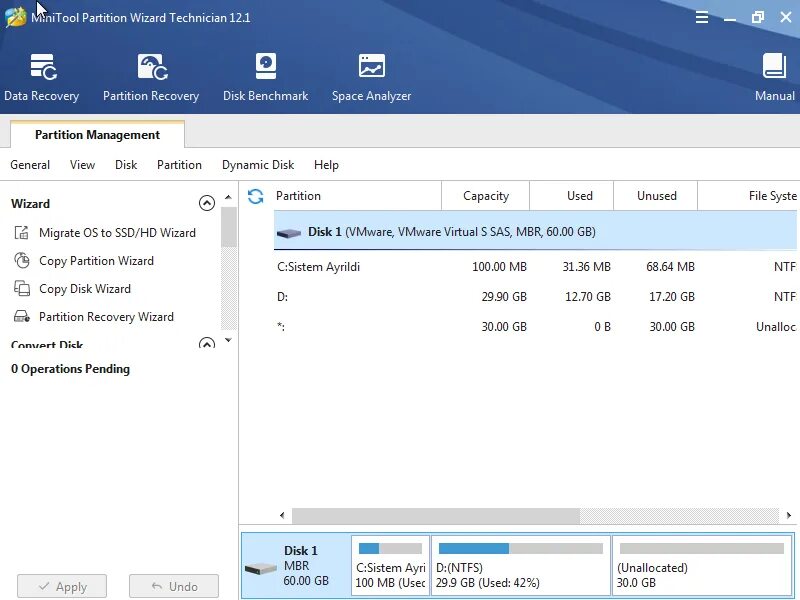
Task: Click the refresh icon beside the Partition column
Action: (x=256, y=196)
